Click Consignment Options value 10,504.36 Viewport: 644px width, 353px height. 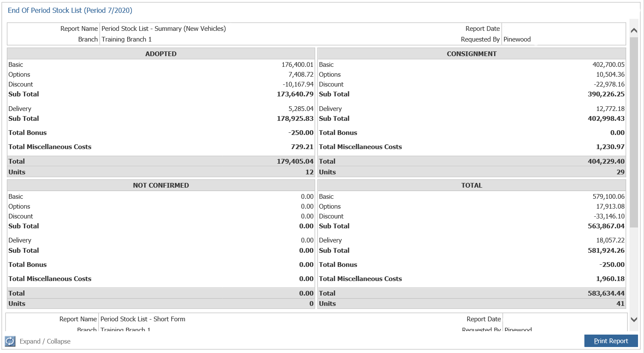click(x=610, y=75)
